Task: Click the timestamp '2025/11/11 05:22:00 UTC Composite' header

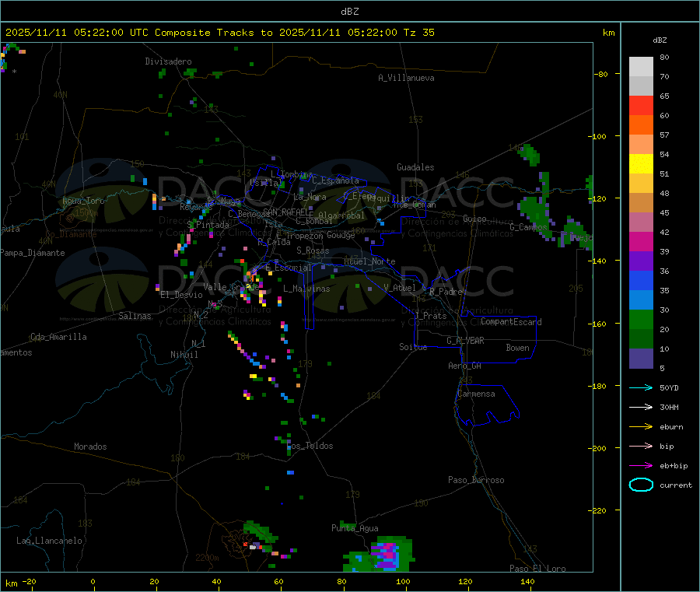Action: [107, 33]
